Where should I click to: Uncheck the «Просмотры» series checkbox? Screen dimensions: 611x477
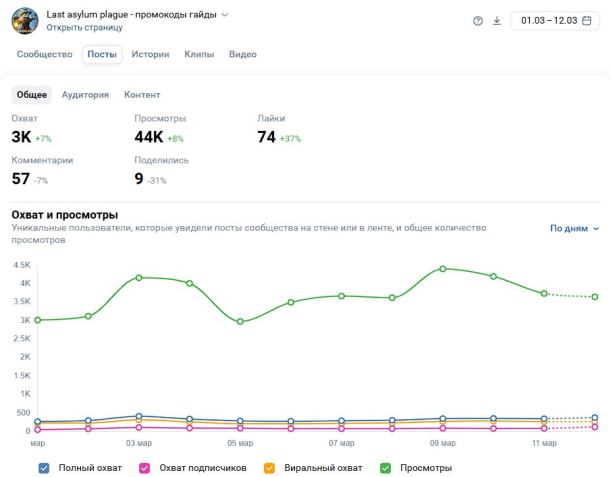tap(386, 467)
